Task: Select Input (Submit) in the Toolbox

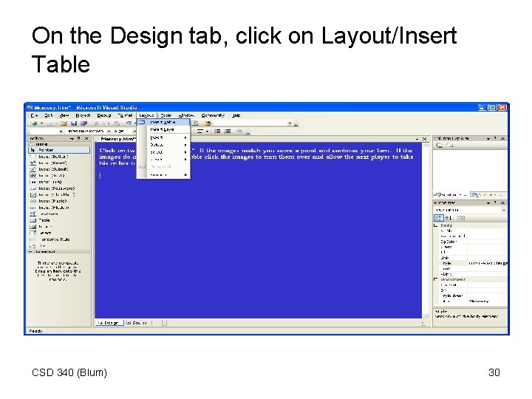Action: click(x=59, y=169)
